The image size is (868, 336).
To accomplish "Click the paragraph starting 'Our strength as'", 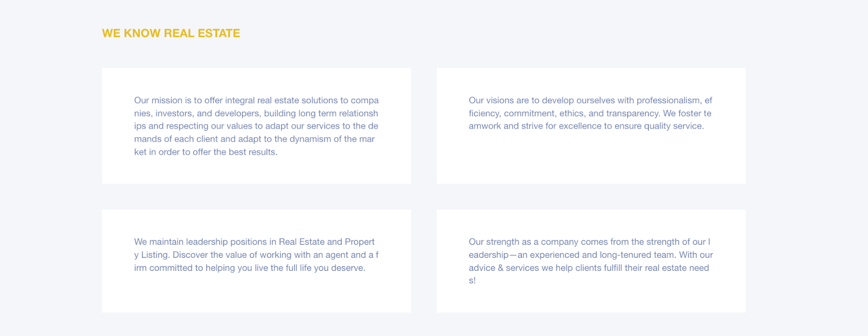I will click(x=591, y=261).
